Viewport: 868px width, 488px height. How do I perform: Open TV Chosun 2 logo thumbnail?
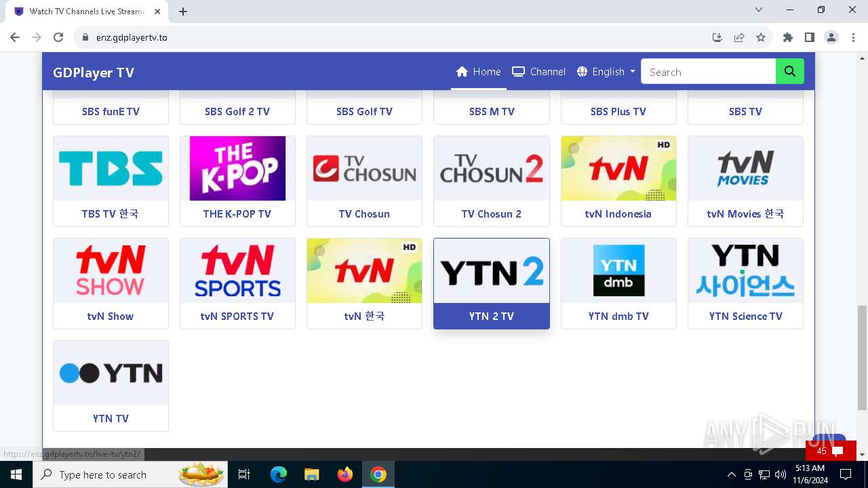point(492,168)
